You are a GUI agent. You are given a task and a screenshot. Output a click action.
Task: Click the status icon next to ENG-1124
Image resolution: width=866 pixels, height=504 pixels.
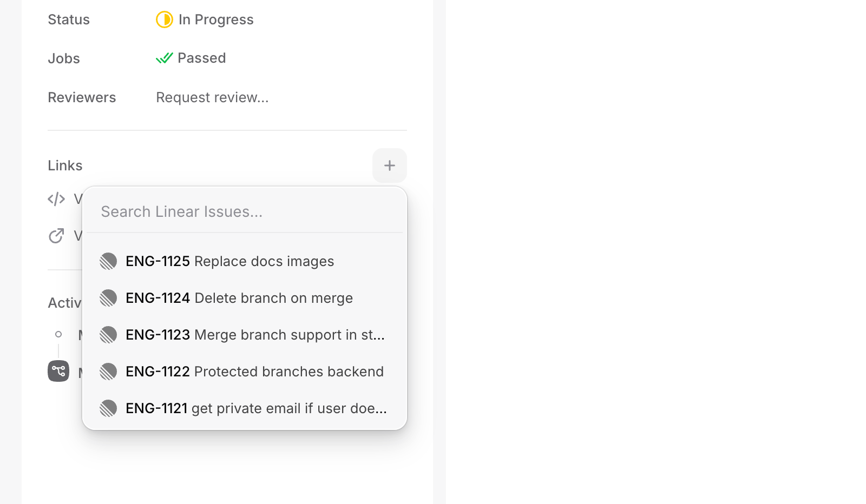[x=108, y=298]
